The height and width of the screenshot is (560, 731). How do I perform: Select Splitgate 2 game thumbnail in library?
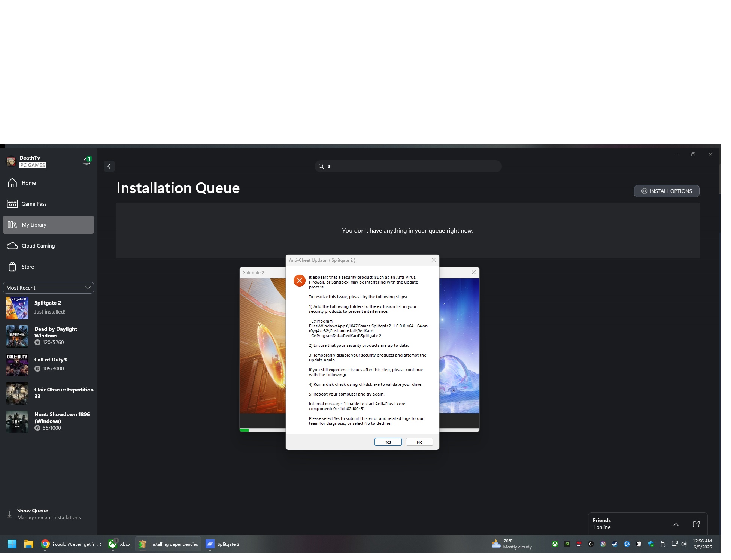pos(17,308)
